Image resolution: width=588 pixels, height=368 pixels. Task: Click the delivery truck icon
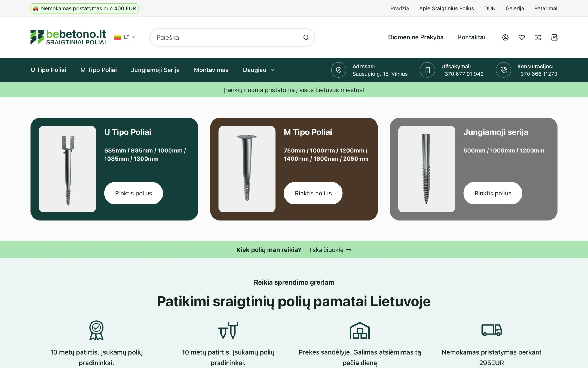(x=491, y=330)
